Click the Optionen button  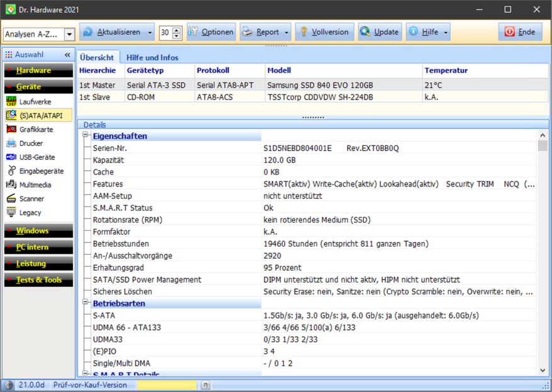pos(211,32)
